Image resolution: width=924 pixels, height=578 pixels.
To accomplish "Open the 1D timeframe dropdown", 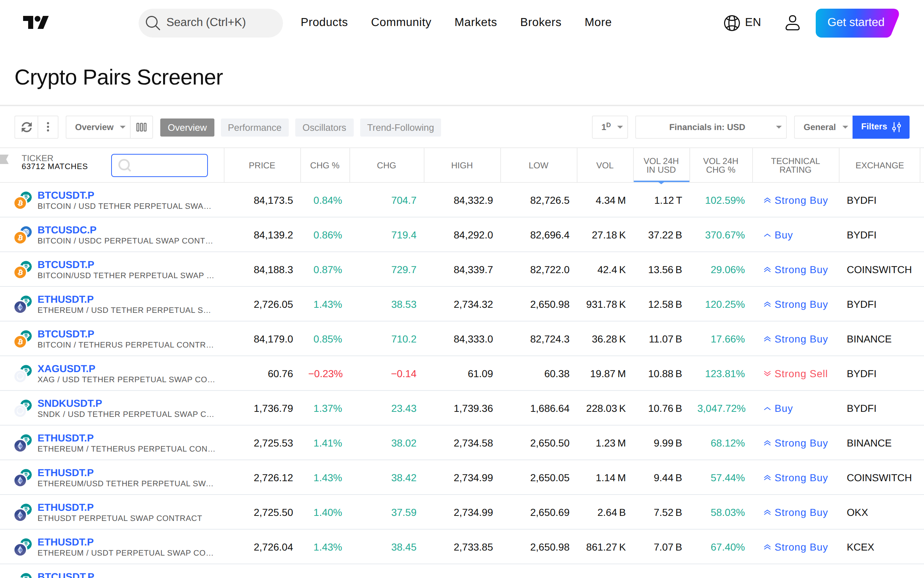I will pyautogui.click(x=610, y=127).
